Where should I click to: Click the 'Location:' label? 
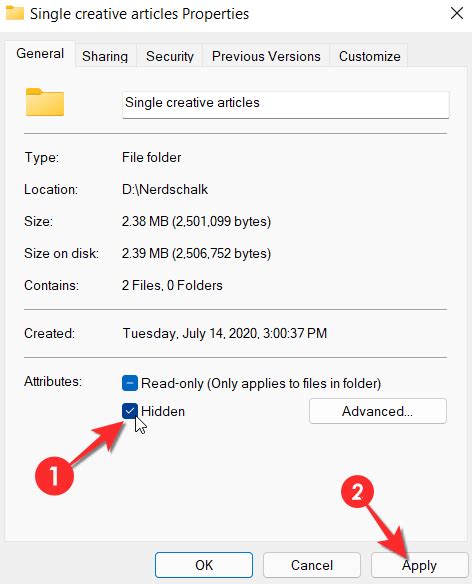[x=51, y=190]
